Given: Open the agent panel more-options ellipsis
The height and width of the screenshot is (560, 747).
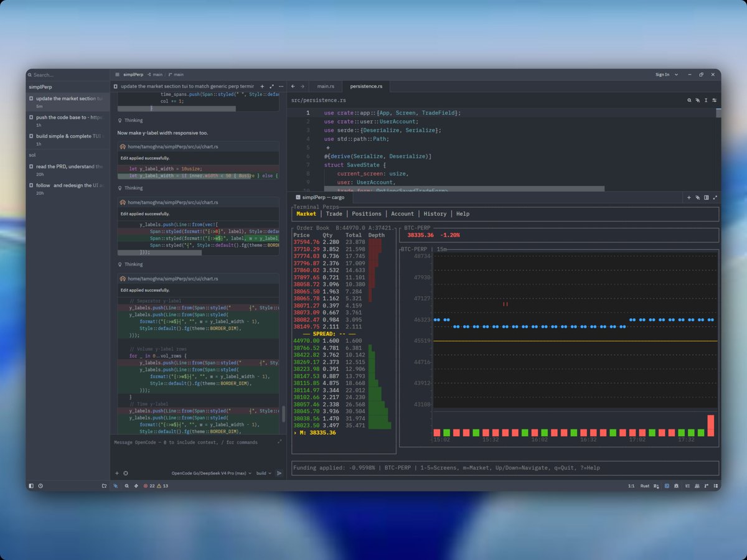Looking at the screenshot, I should click(x=281, y=86).
